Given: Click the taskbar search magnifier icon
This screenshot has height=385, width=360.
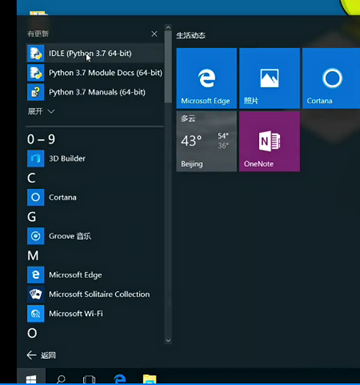Looking at the screenshot, I should tap(61, 379).
